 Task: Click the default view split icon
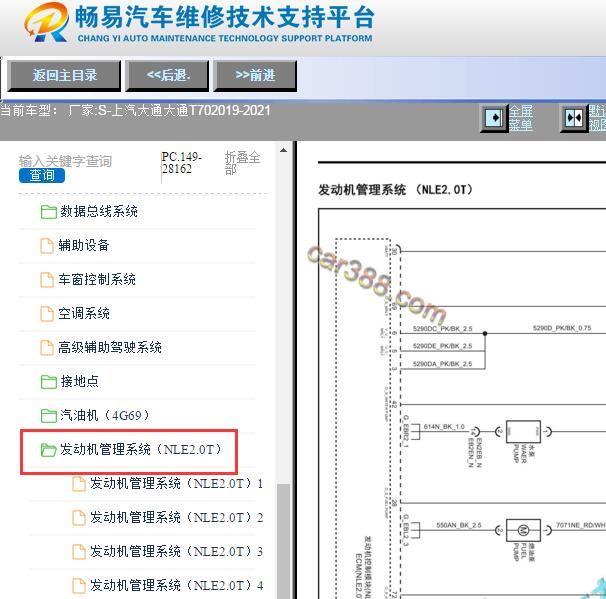point(574,118)
